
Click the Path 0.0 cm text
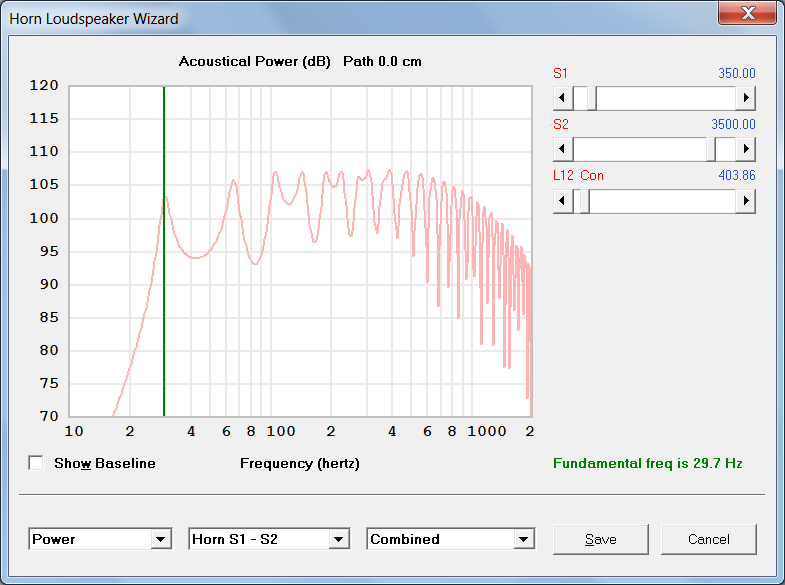(x=382, y=62)
